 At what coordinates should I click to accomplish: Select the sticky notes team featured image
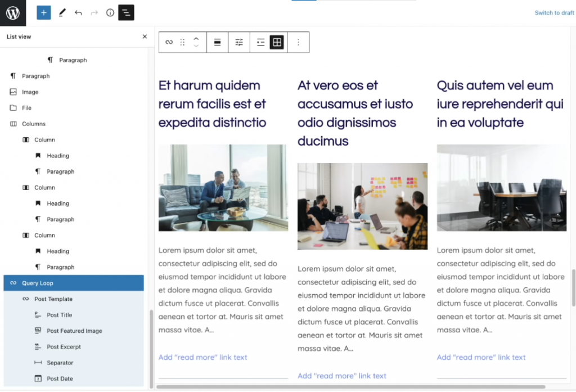[x=363, y=206]
